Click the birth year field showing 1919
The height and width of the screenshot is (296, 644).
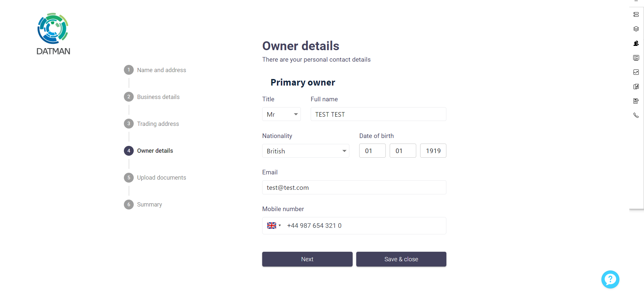(433, 151)
